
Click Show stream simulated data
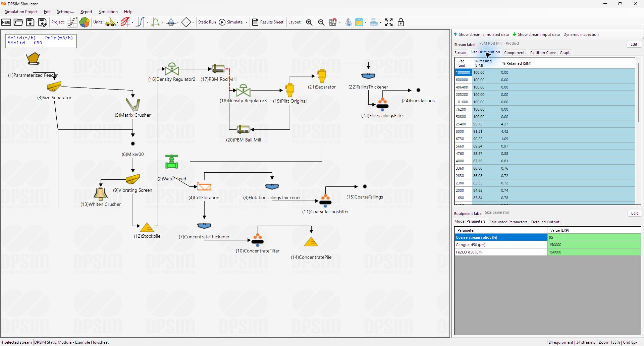[x=481, y=35]
